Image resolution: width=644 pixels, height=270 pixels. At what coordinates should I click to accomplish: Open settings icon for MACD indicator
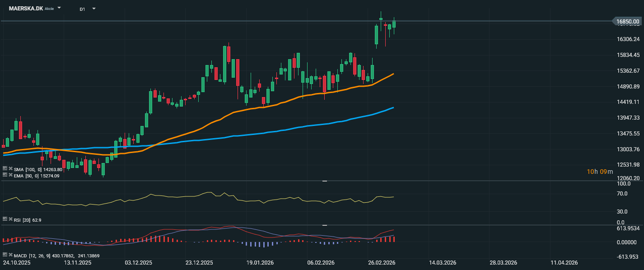coord(5,255)
